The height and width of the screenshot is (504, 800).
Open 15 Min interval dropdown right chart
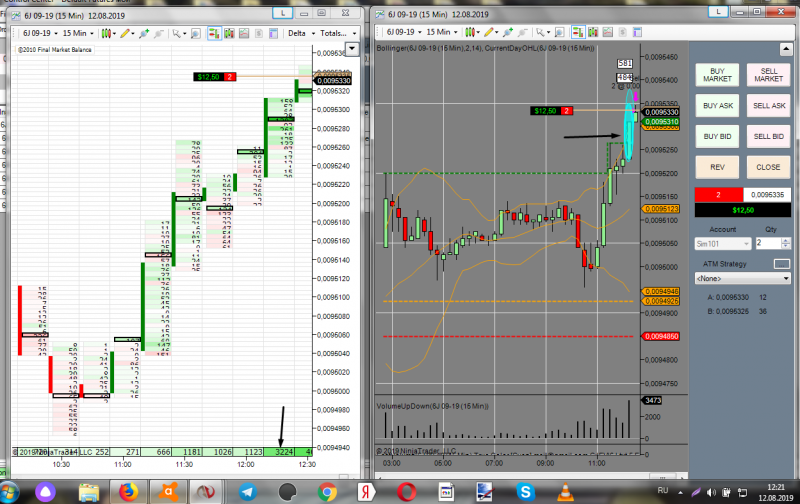coord(442,32)
